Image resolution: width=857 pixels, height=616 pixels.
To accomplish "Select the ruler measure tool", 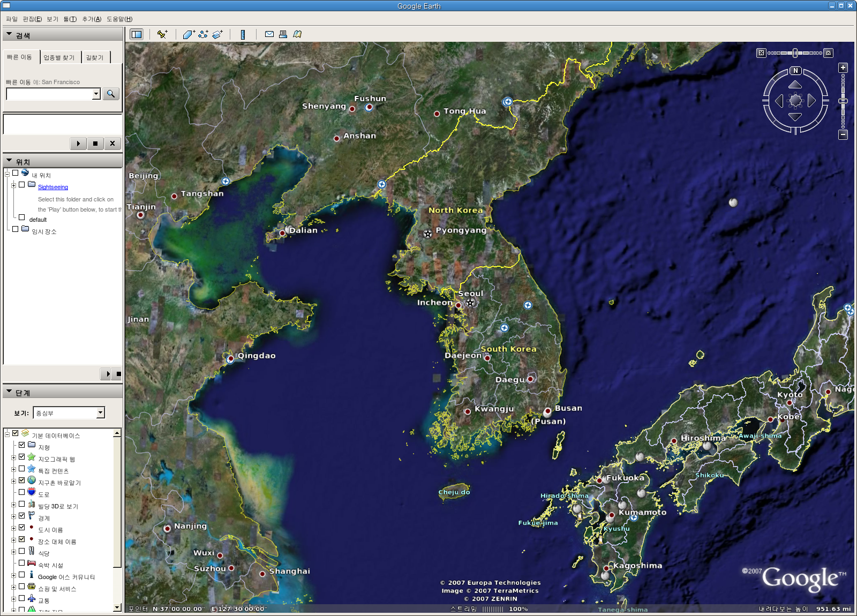I will [243, 34].
